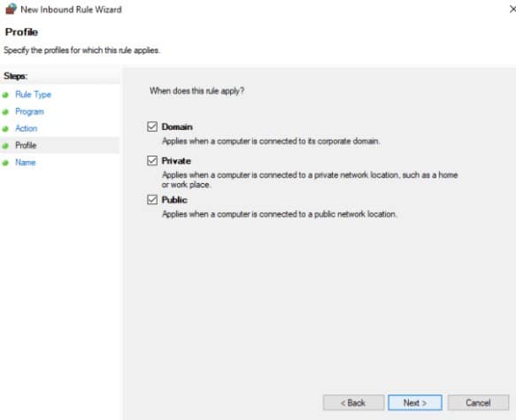Click the Domain label text

(177, 126)
